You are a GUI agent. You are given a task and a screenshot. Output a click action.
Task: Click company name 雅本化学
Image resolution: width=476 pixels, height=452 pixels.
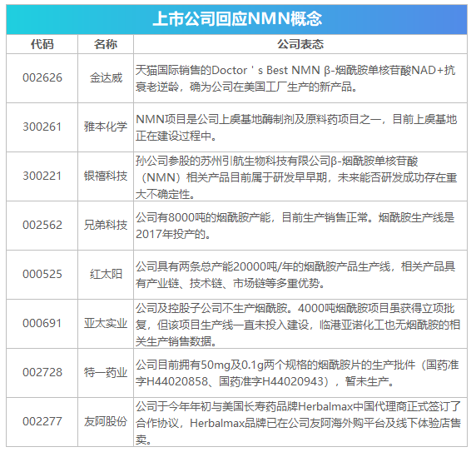[106, 127]
